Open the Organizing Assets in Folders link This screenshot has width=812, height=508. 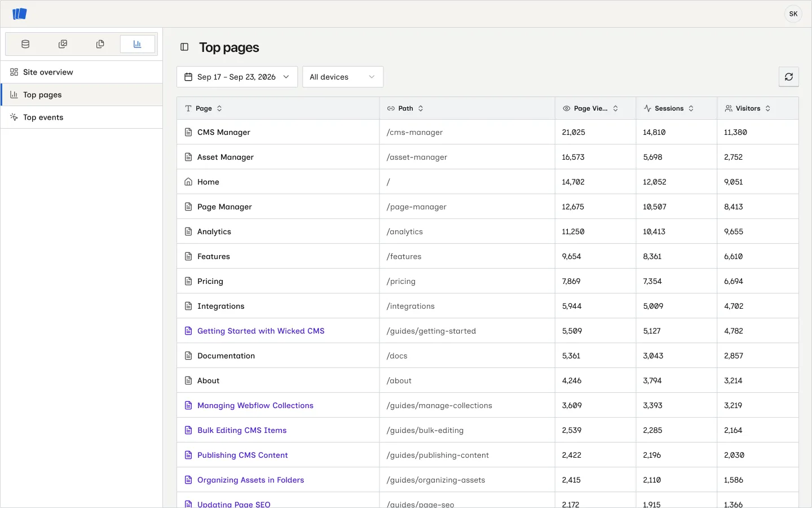pyautogui.click(x=251, y=480)
